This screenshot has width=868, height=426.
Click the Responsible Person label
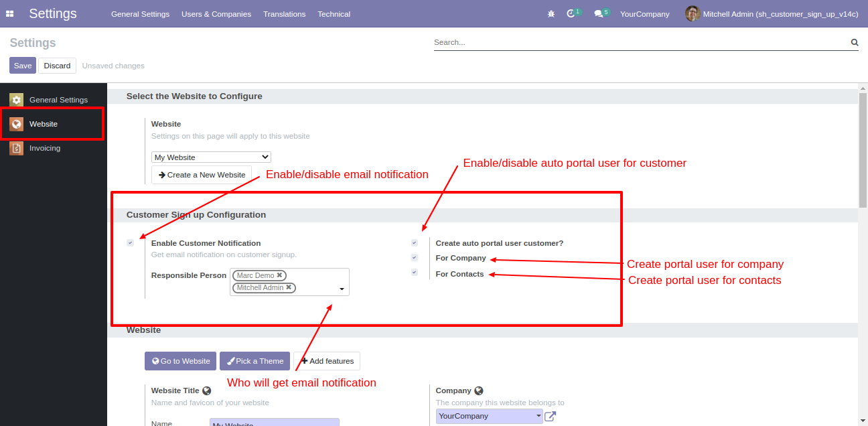189,275
